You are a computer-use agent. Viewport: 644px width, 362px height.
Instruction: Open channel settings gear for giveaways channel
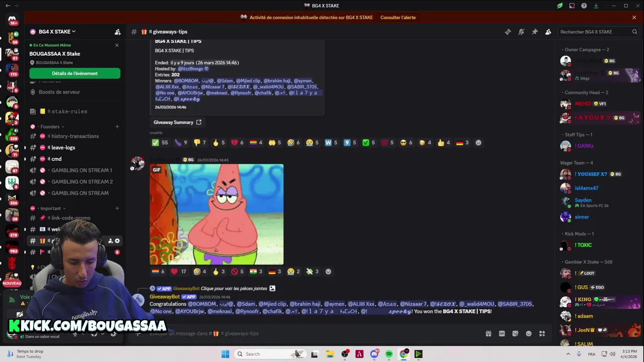[x=117, y=241]
